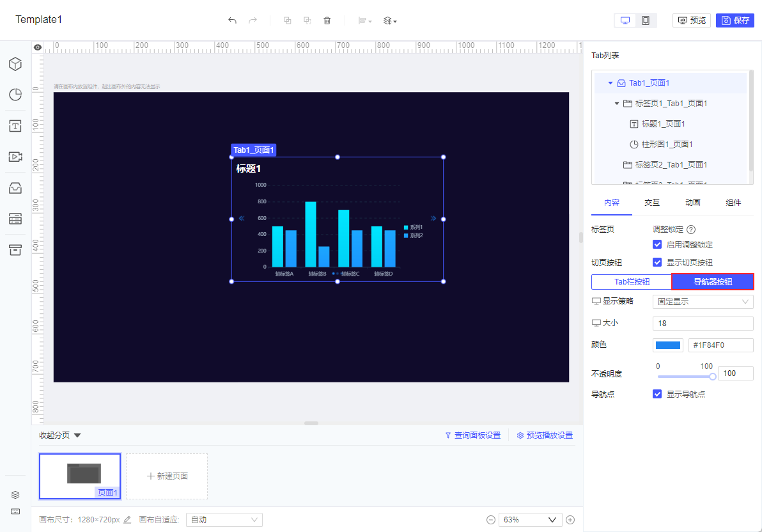Image resolution: width=762 pixels, height=532 pixels.
Task: Open the 显示策略 固定显示 dropdown
Action: pos(703,302)
